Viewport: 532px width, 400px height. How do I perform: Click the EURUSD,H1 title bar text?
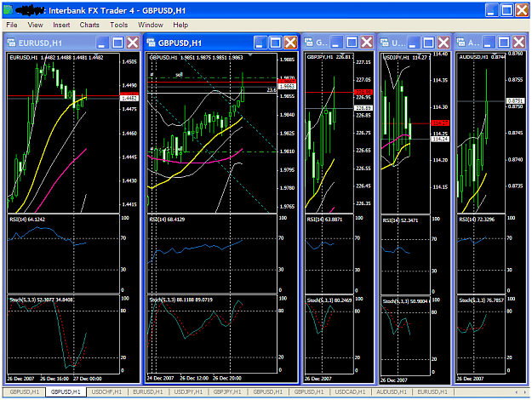(x=40, y=43)
